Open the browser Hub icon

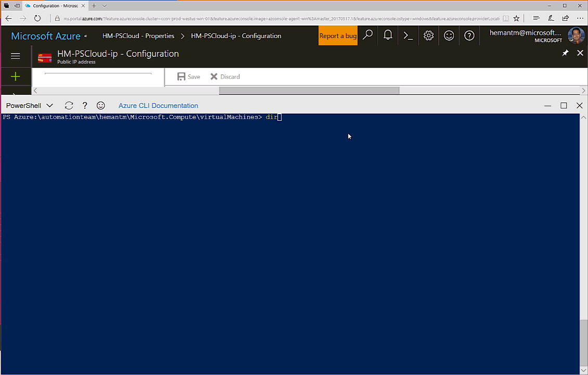click(536, 18)
